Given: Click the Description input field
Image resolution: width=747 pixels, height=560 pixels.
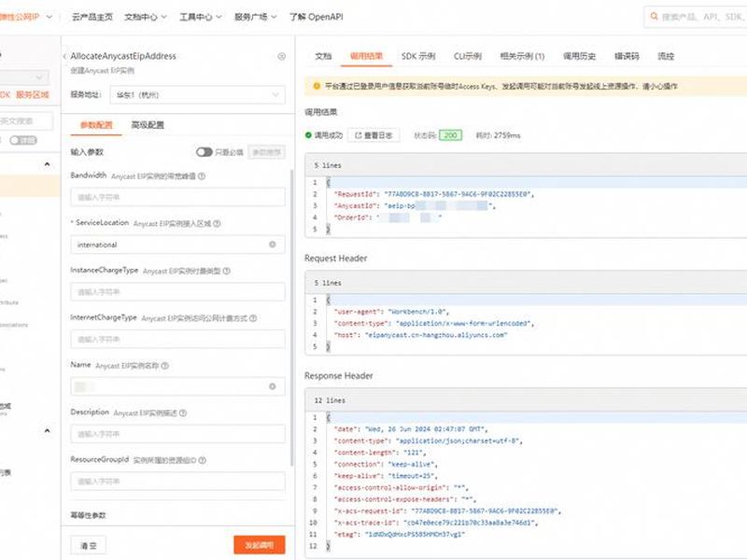Looking at the screenshot, I should (177, 434).
